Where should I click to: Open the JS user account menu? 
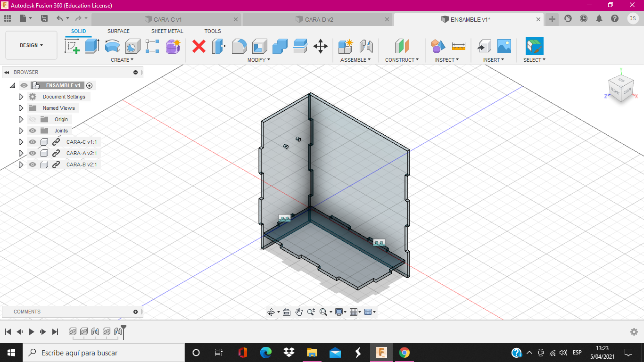pyautogui.click(x=633, y=18)
